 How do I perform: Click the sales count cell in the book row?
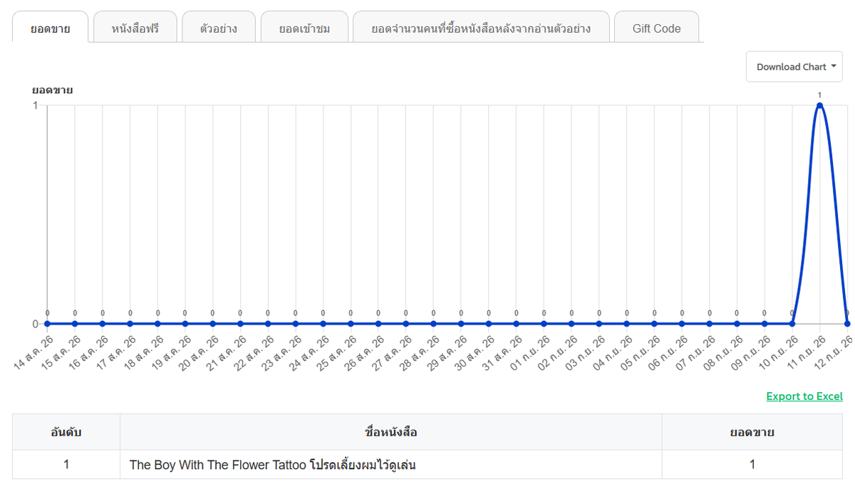tap(752, 465)
